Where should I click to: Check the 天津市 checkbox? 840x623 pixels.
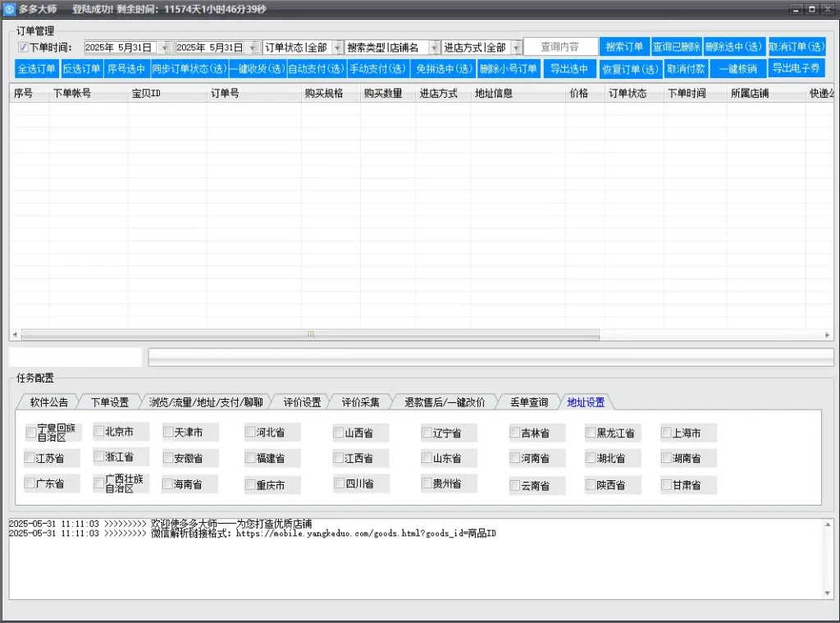[168, 432]
